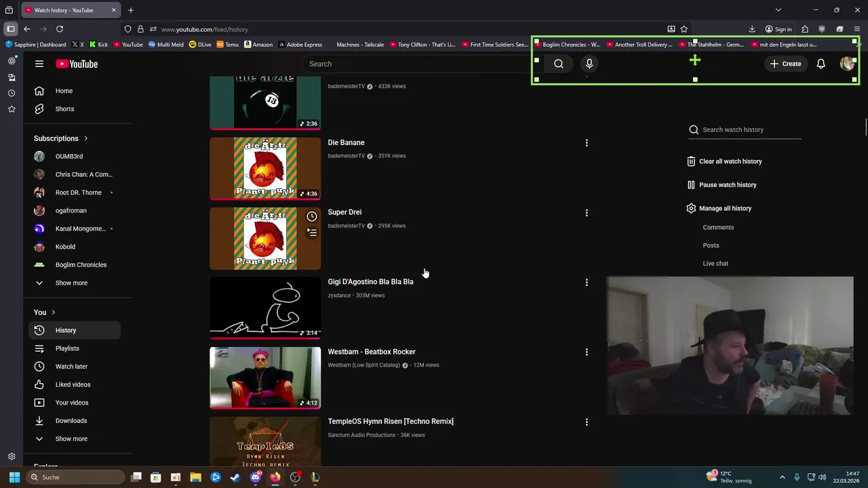
Task: Open the account avatar menu
Action: pos(847,64)
